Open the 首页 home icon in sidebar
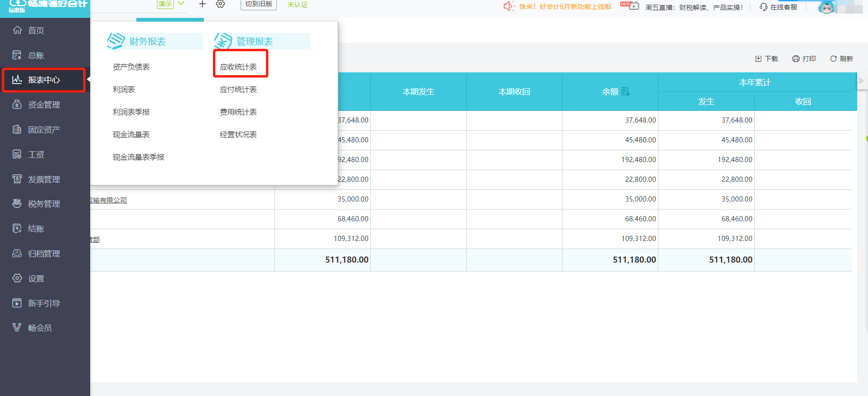 click(17, 31)
